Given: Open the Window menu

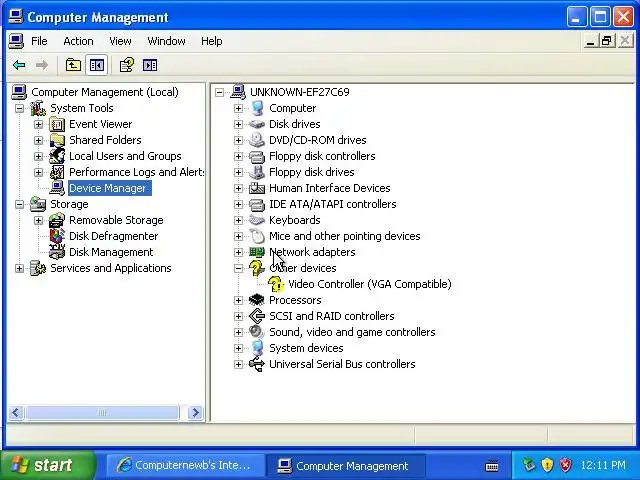Looking at the screenshot, I should point(167,41).
